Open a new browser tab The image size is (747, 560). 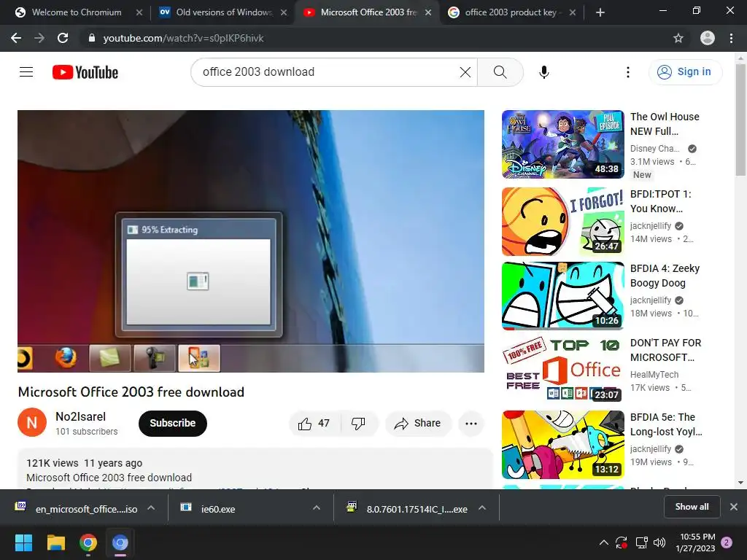coord(600,12)
